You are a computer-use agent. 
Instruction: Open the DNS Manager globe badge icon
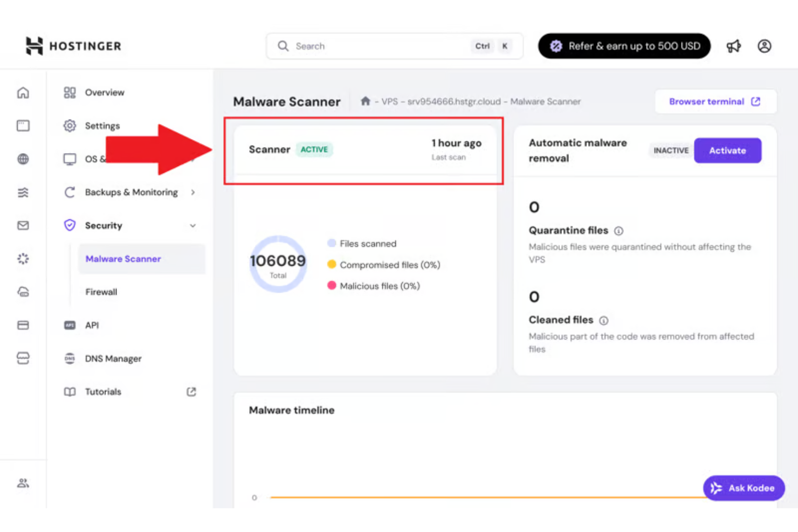70,358
